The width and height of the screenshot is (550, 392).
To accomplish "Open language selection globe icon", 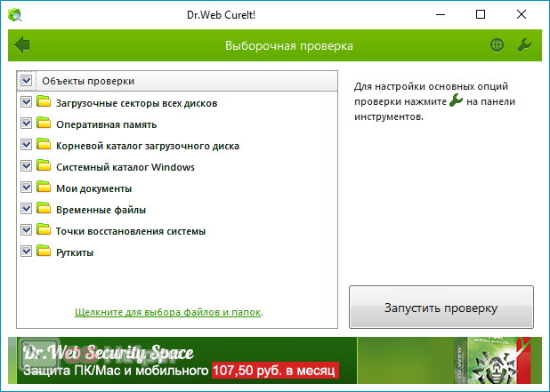I will click(497, 45).
